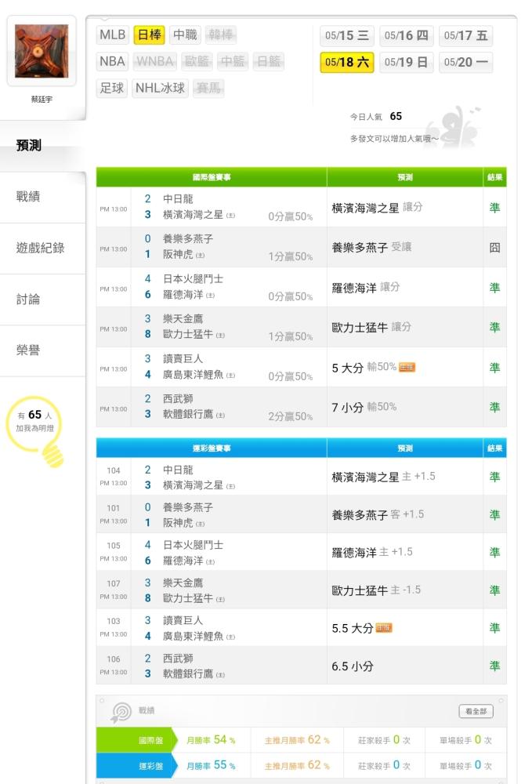Select the 歐籃 league tab
532x784 pixels.
(x=197, y=61)
